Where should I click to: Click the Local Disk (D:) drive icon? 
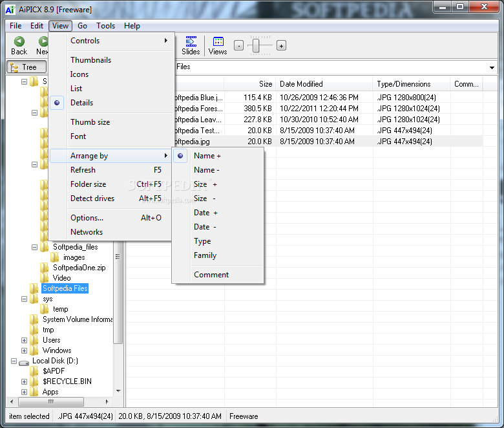click(x=24, y=362)
